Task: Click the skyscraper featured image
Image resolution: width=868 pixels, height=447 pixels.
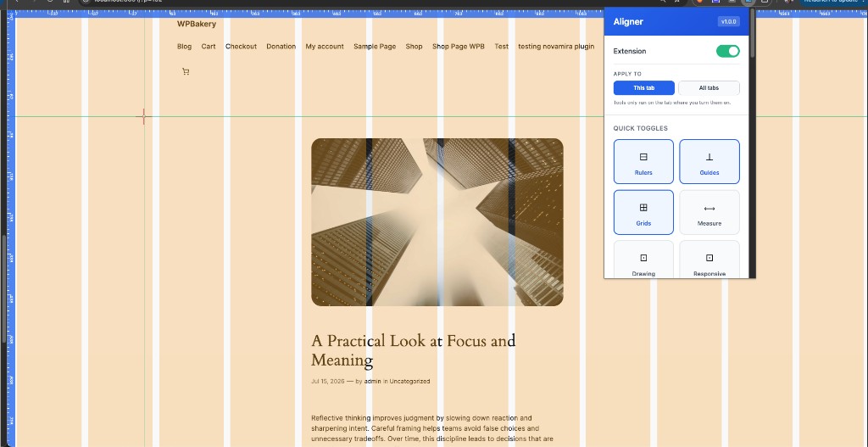Action: (437, 222)
